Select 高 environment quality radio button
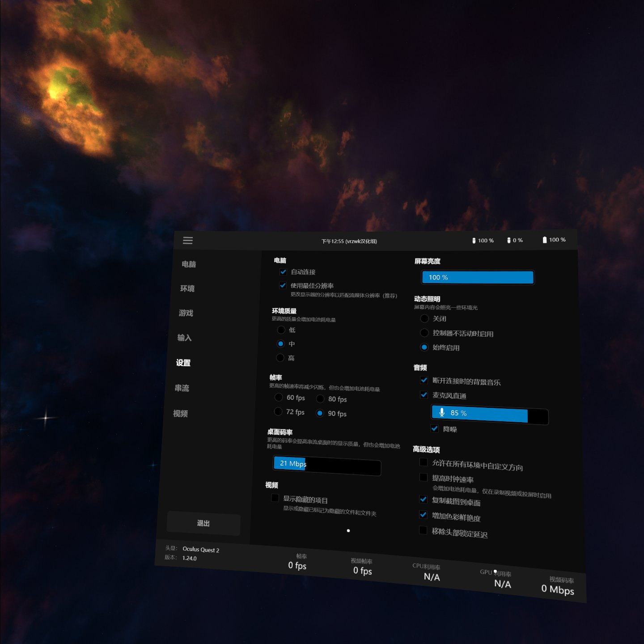 [x=280, y=358]
